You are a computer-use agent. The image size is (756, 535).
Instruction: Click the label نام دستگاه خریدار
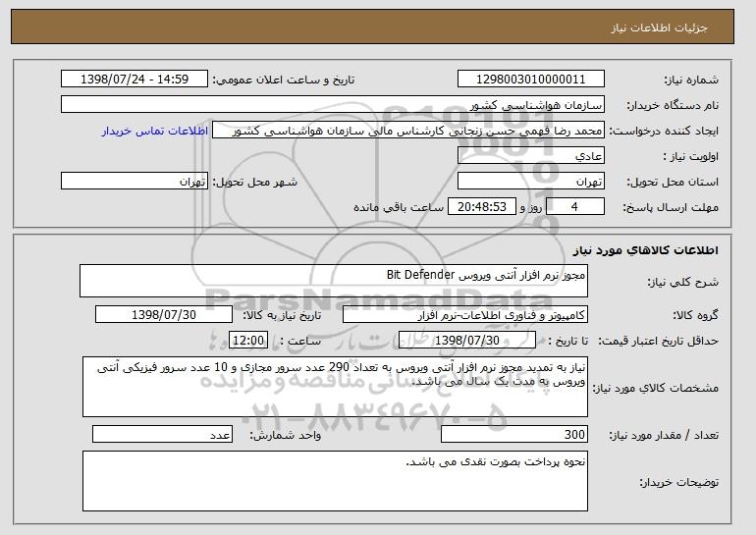(x=673, y=105)
